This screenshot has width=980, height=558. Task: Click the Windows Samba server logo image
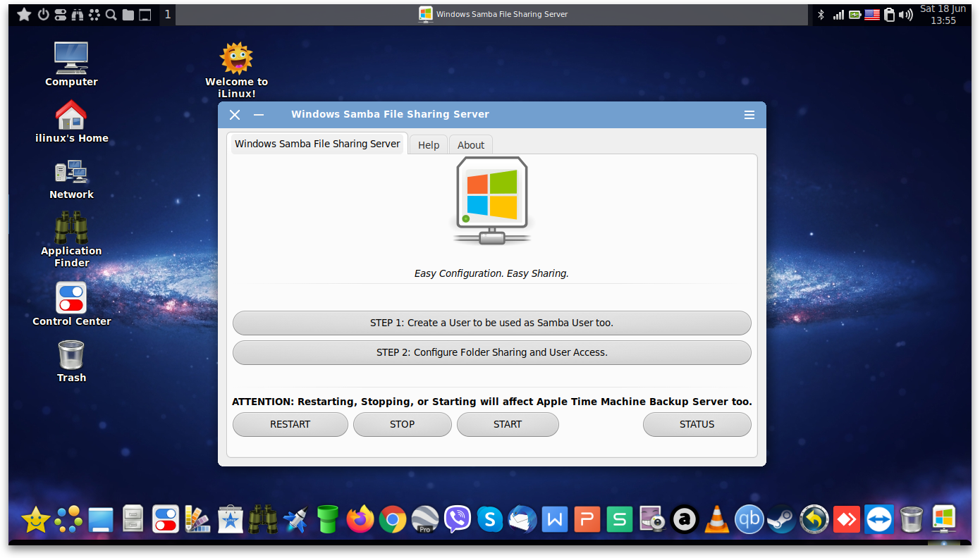tap(492, 201)
